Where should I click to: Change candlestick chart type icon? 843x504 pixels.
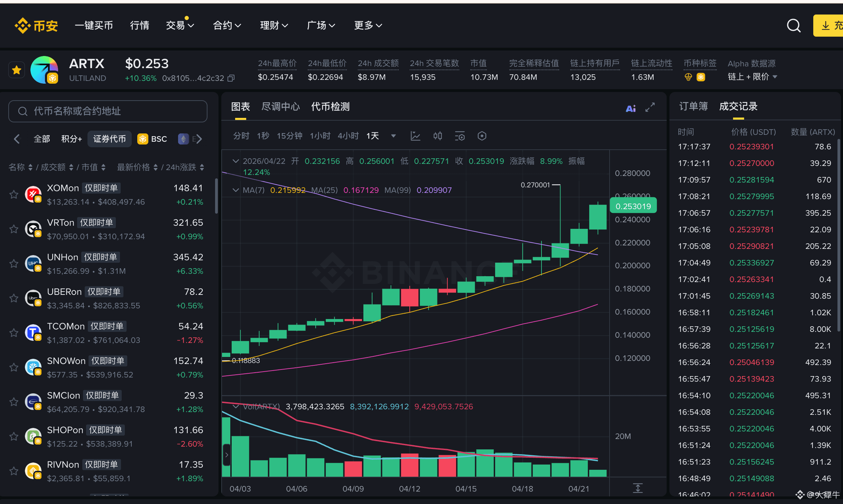pos(438,136)
